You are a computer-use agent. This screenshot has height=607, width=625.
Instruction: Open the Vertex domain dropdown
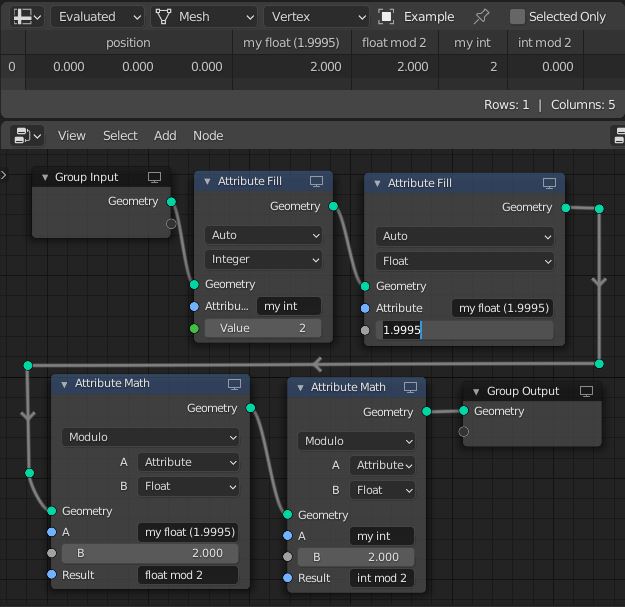tap(316, 17)
